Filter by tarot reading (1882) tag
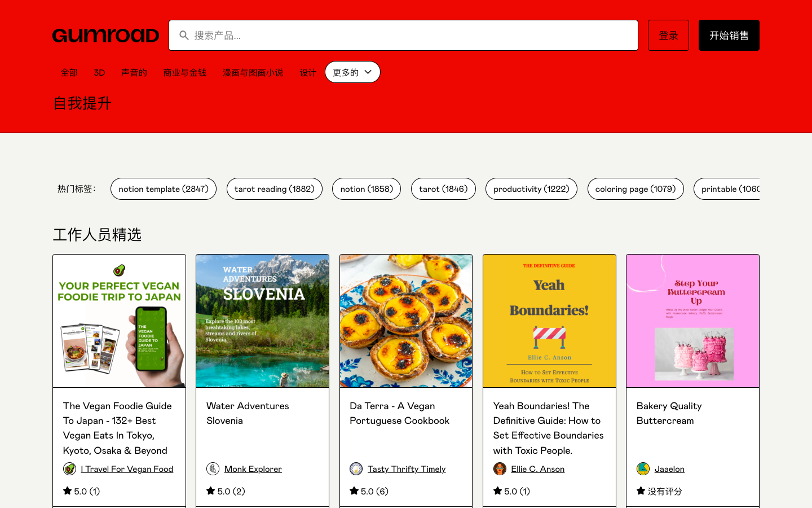The width and height of the screenshot is (812, 508). pyautogui.click(x=275, y=189)
